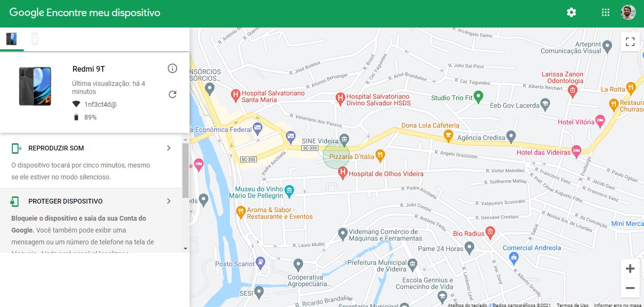Click Comercial Andreola shopping marker
644x307 pixels.
tap(513, 257)
